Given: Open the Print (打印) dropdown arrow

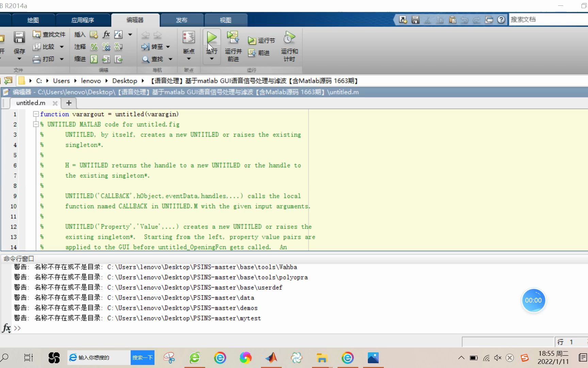Looking at the screenshot, I should tap(62, 59).
